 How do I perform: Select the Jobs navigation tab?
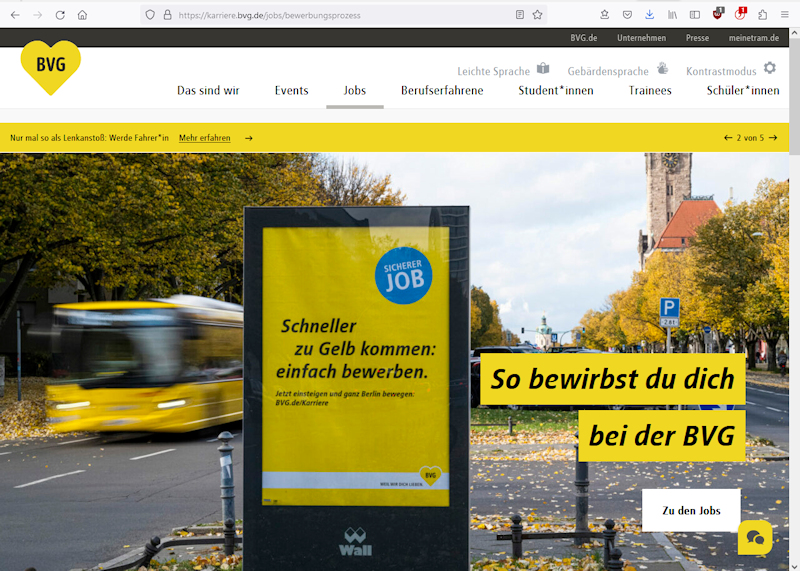[354, 91]
